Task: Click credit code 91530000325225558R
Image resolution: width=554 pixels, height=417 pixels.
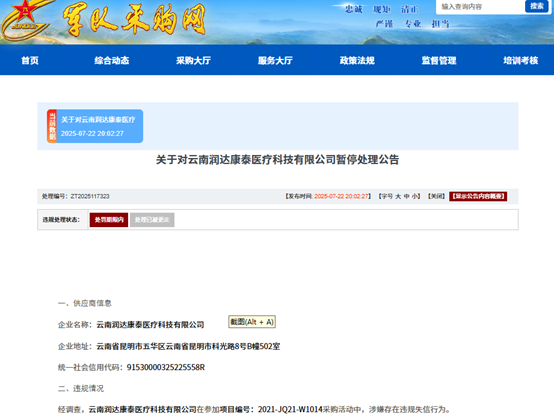Action: coord(166,368)
